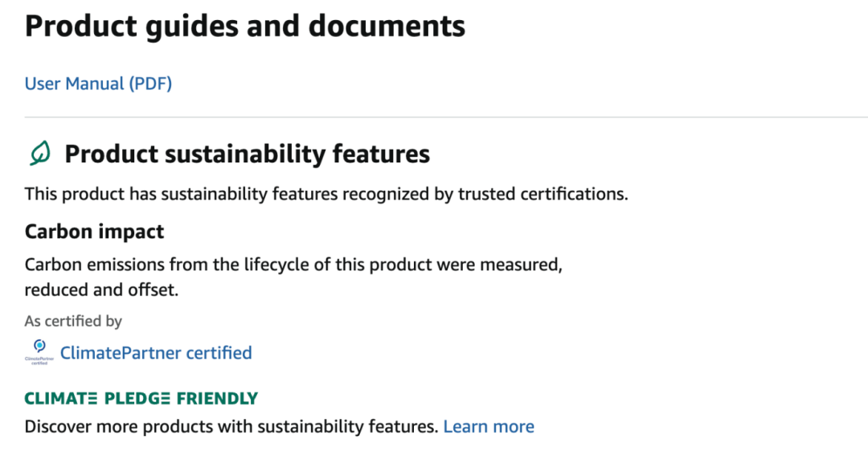The height and width of the screenshot is (456, 868).
Task: Click the word FRIENDLY in the green badge
Action: pyautogui.click(x=217, y=398)
